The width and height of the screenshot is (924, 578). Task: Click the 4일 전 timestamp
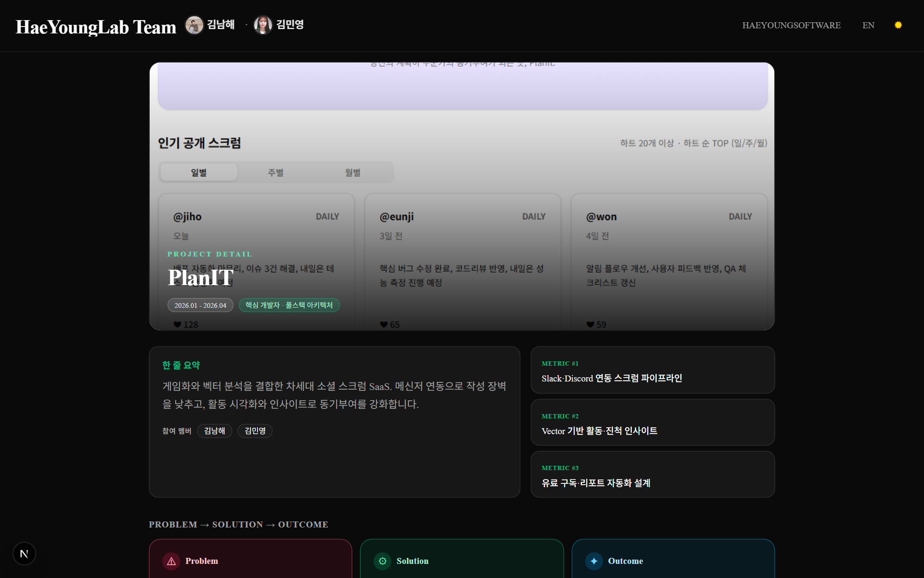tap(598, 236)
